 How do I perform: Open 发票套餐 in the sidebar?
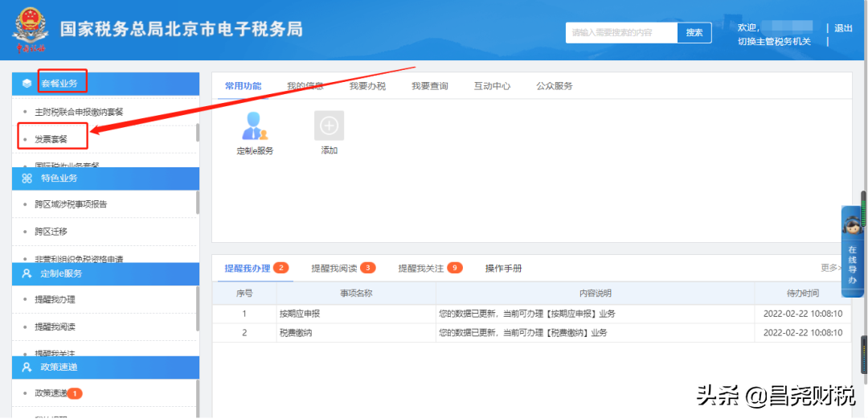51,139
